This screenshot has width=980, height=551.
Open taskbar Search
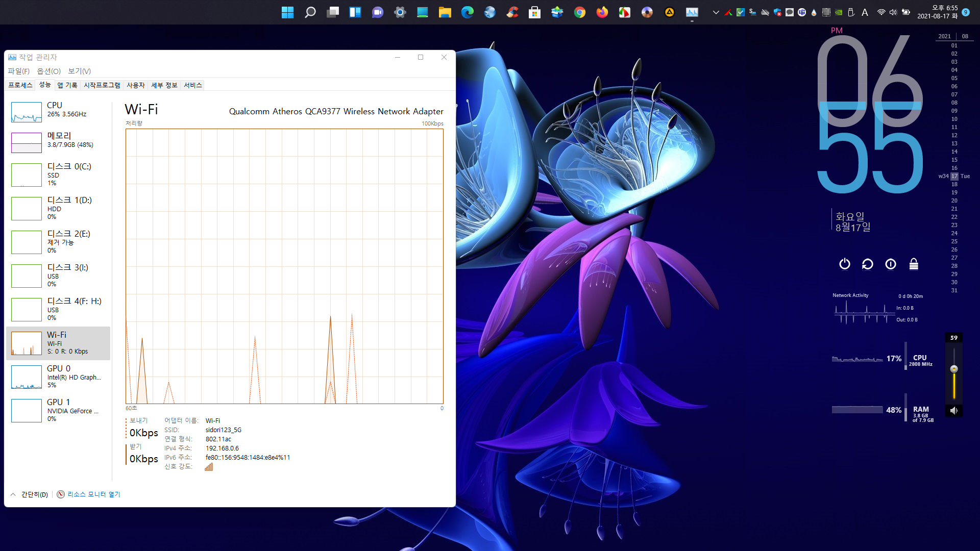(310, 12)
